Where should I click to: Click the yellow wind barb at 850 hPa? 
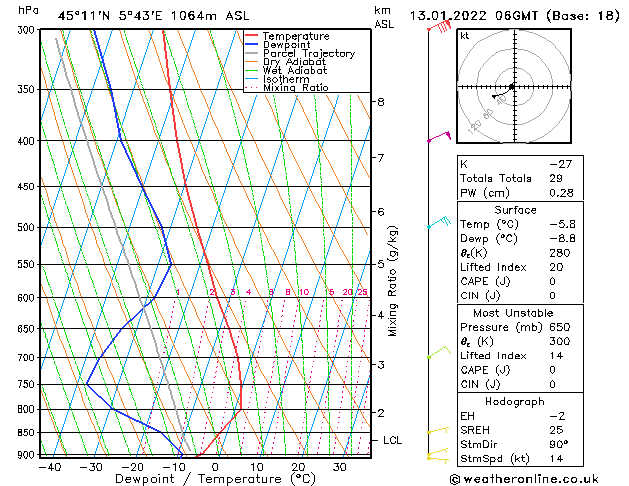[x=438, y=430]
